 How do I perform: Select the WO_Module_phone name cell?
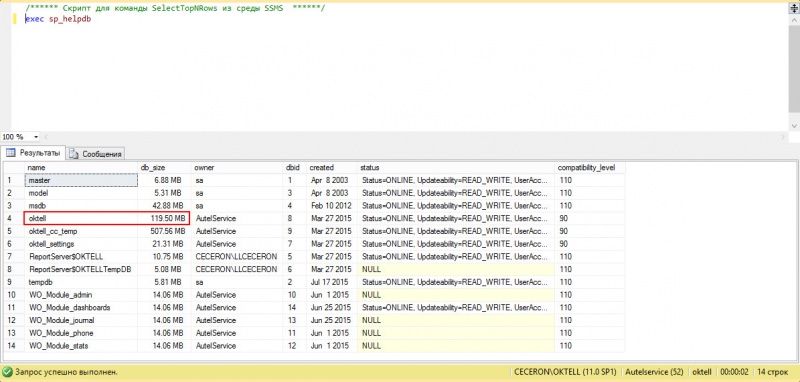(81, 333)
